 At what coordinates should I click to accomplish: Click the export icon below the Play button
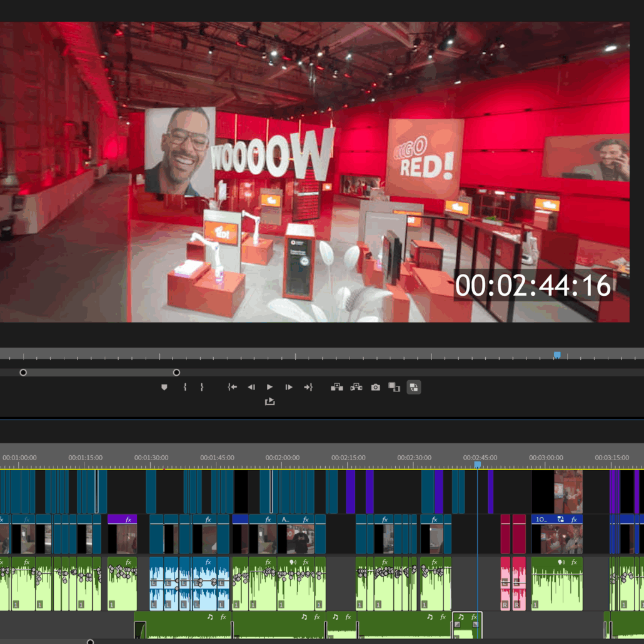click(x=270, y=401)
